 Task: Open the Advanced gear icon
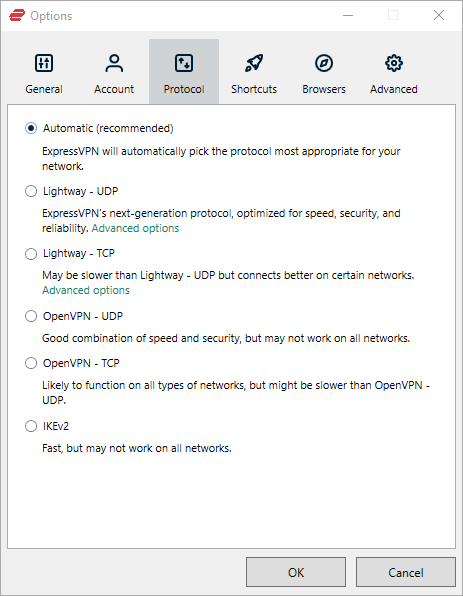click(x=394, y=63)
